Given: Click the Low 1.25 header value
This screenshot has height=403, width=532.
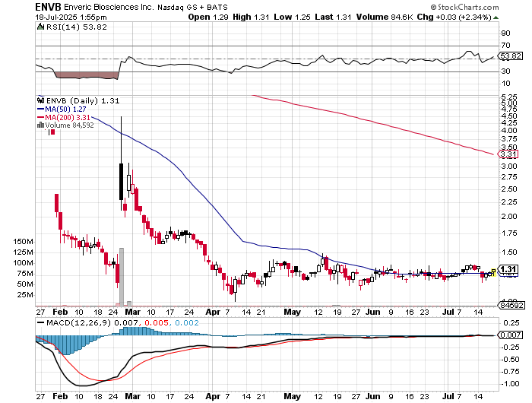Looking at the screenshot, I should pos(292,17).
